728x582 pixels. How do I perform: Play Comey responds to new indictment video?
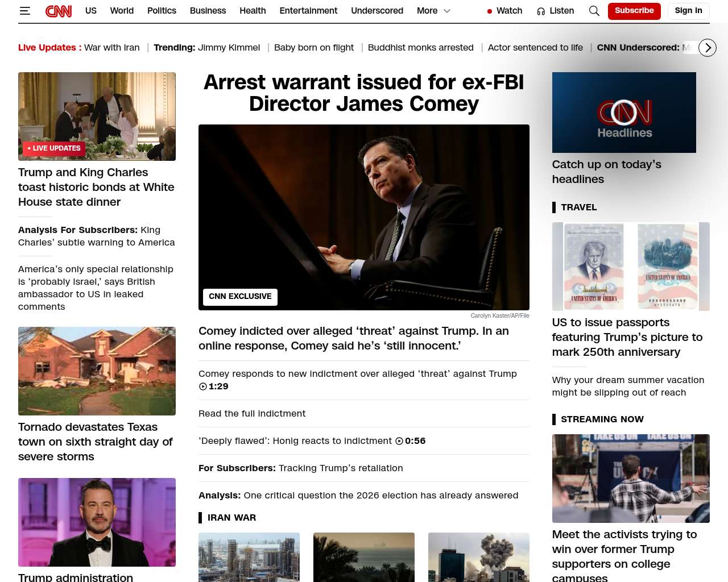[358, 380]
